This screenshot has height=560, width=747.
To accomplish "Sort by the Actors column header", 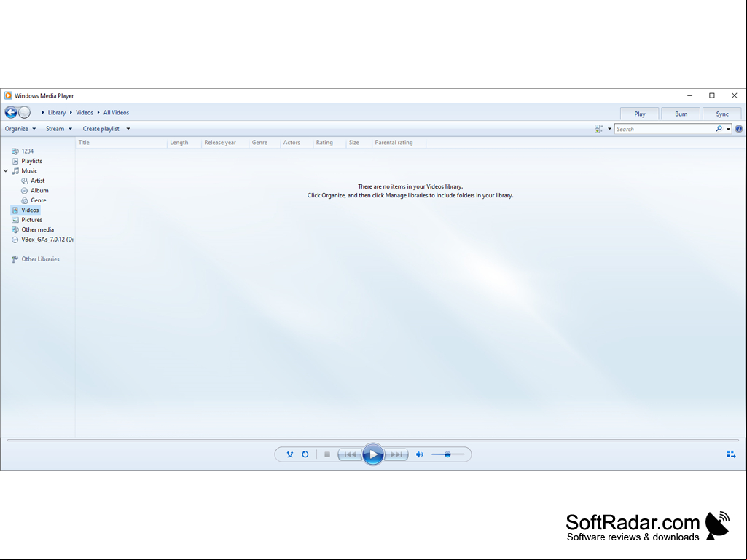I will (297, 143).
